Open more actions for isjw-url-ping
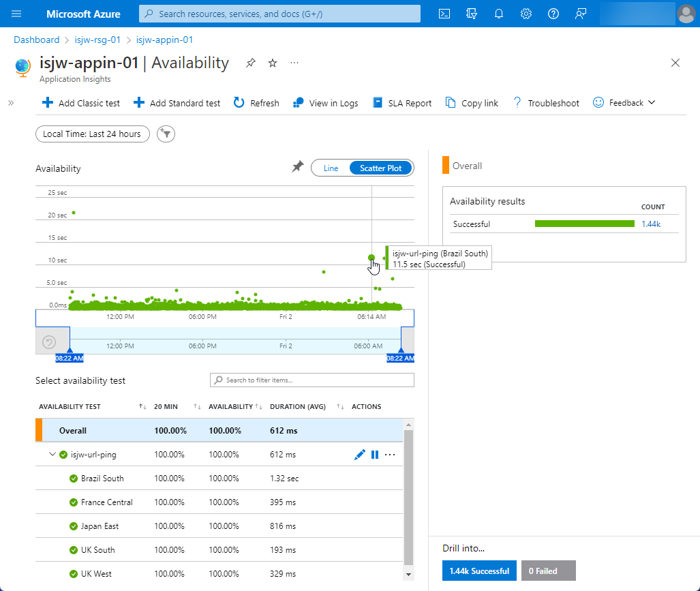This screenshot has width=700, height=591. (390, 455)
